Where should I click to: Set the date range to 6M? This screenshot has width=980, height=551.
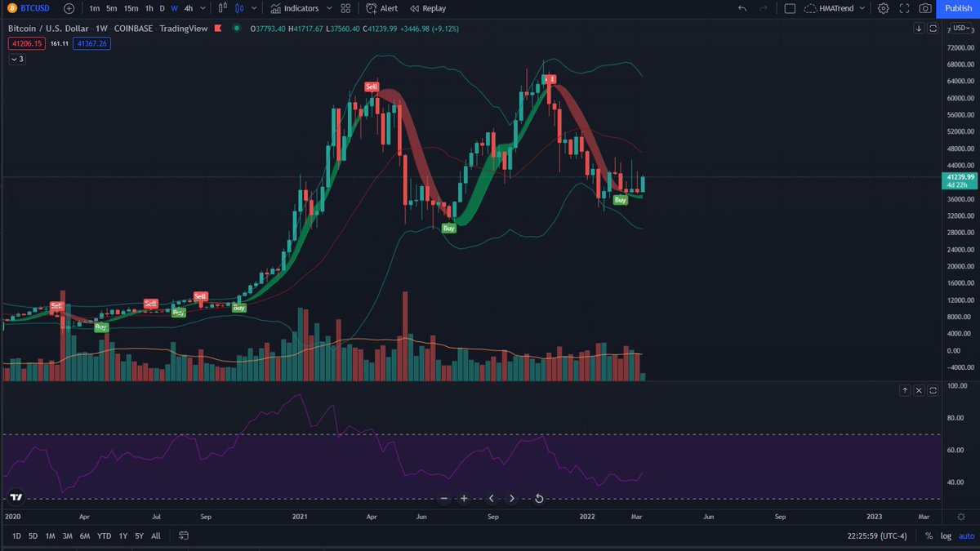click(x=85, y=536)
